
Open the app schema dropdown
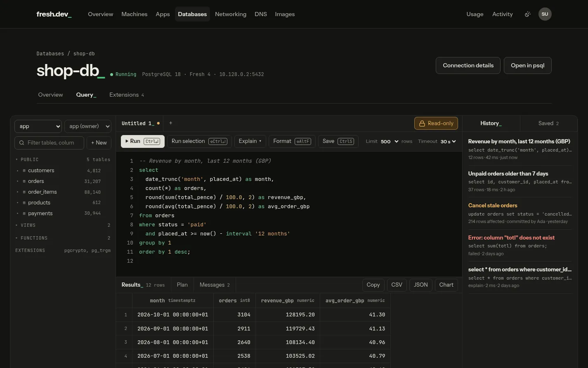[x=38, y=126]
